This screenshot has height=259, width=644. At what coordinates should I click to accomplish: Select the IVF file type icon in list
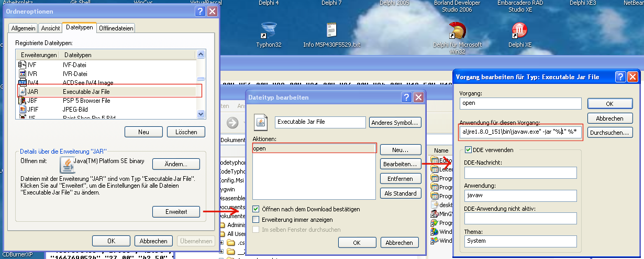(22, 64)
